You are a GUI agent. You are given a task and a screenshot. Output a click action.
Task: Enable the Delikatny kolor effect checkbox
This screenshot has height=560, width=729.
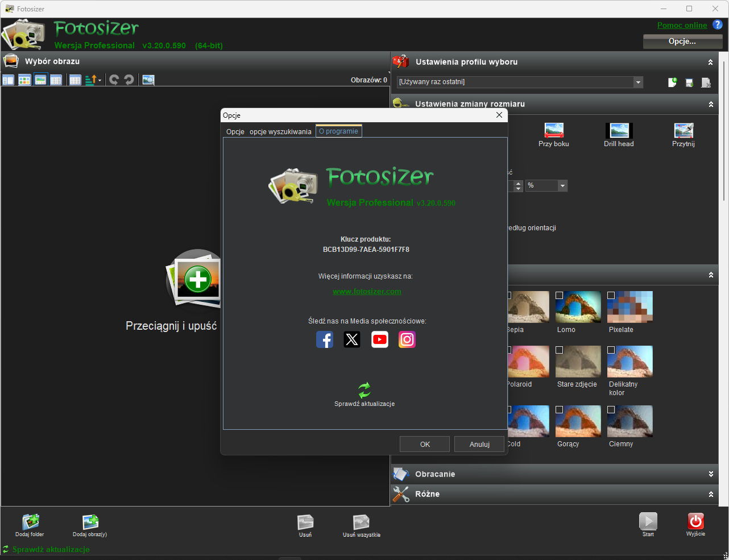click(x=611, y=350)
